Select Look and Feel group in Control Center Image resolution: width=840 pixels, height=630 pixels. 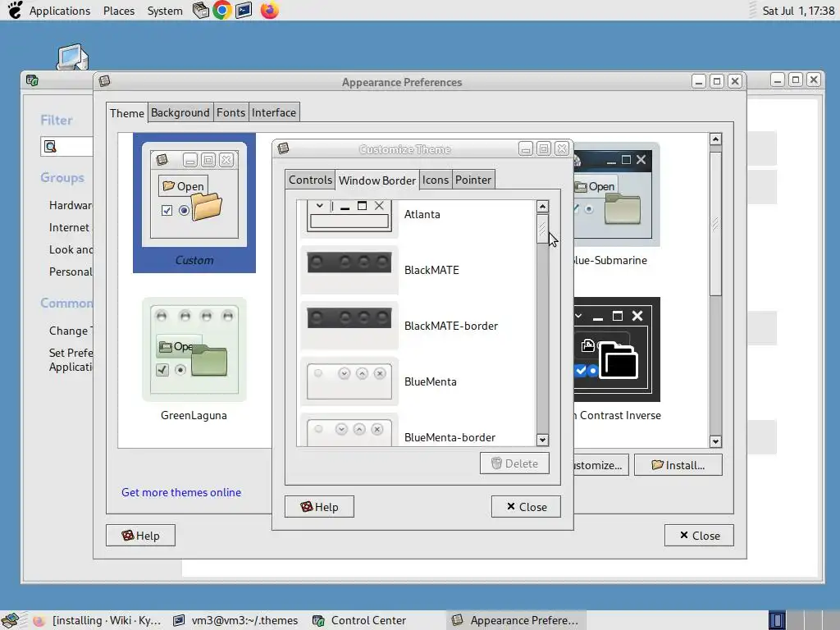click(x=71, y=249)
